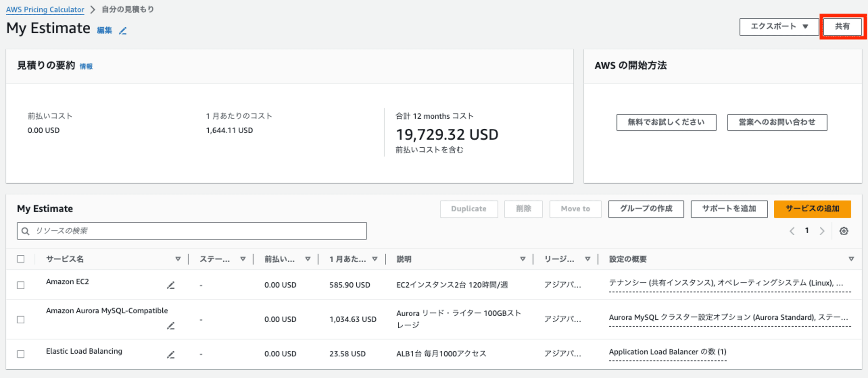
Task: Open table preferences gear icon
Action: click(844, 231)
